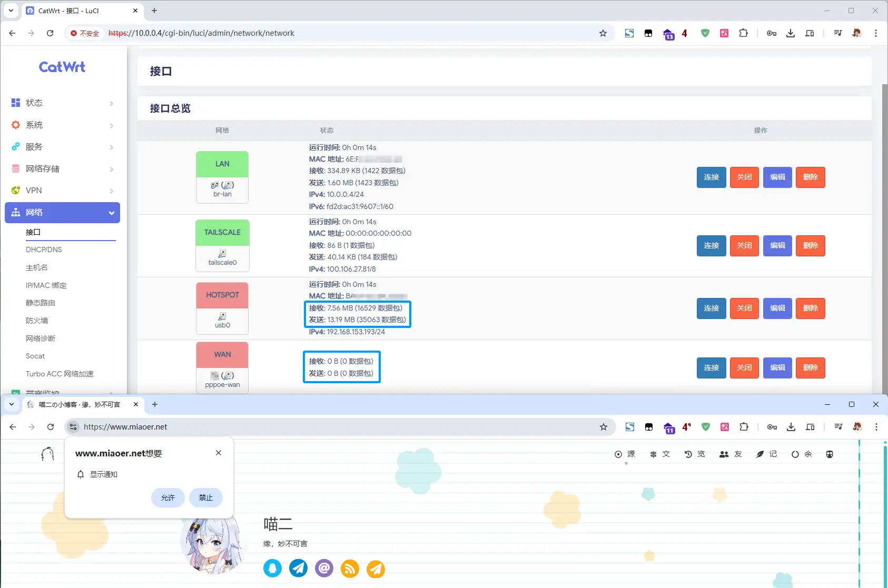The width and height of the screenshot is (888, 588).
Task: Open extensions puzzle icon in miaoer.net window
Action: (x=744, y=427)
